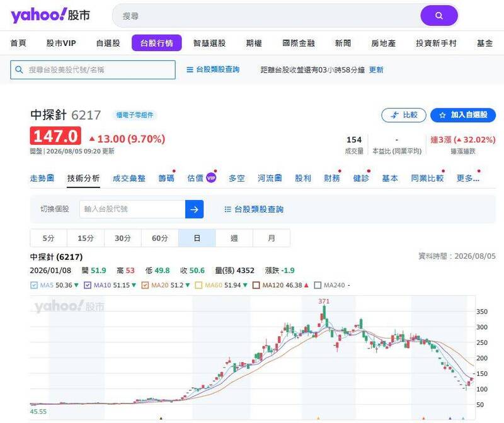Open the 新聞 nav item
504x423 pixels.
tap(343, 43)
